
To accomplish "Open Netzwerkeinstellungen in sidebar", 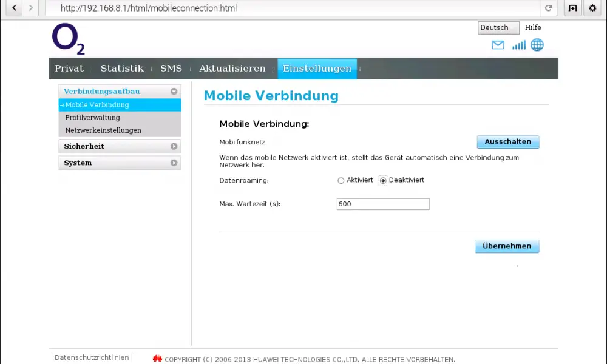I will (103, 130).
